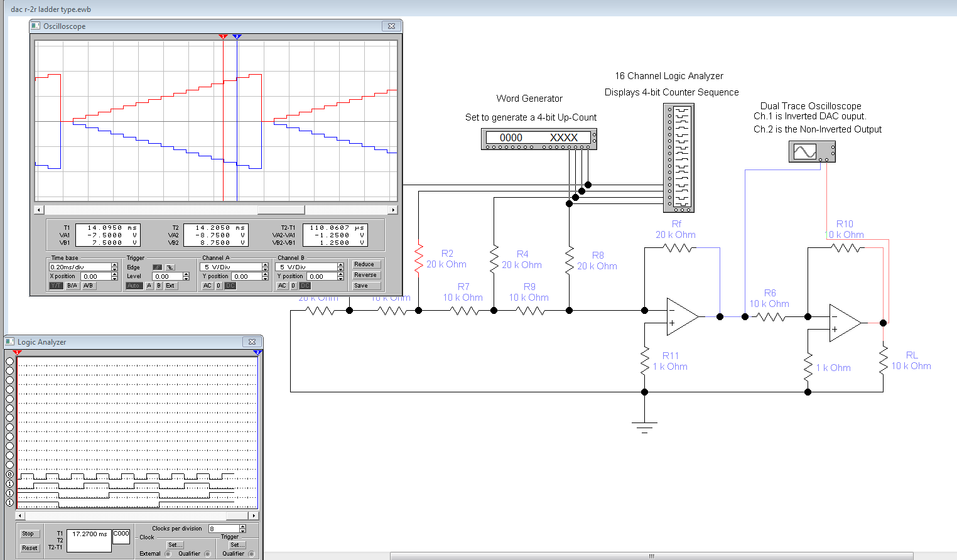Select feedback resistor Rf symbol
The height and width of the screenshot is (560, 957).
pyautogui.click(x=678, y=248)
